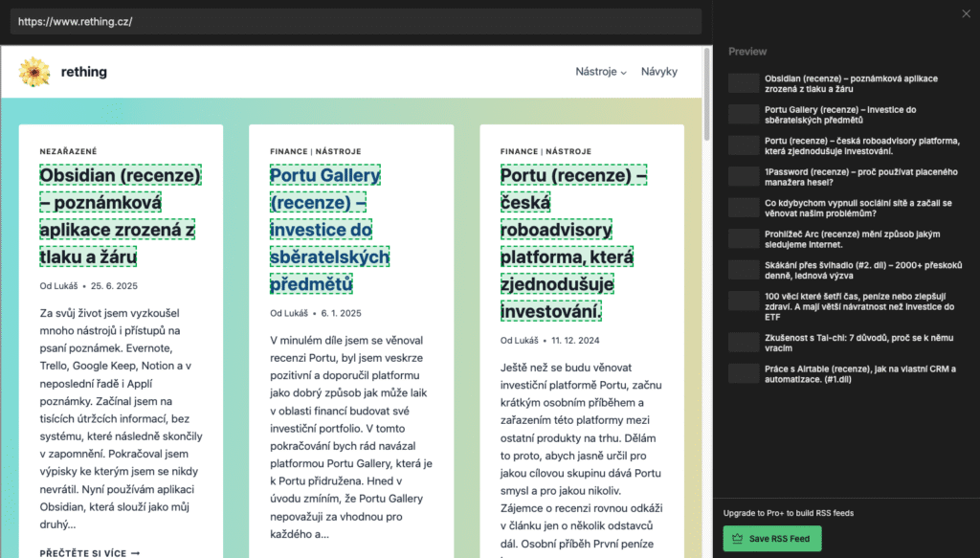Open the Návyky menu item
980x558 pixels.
click(659, 72)
